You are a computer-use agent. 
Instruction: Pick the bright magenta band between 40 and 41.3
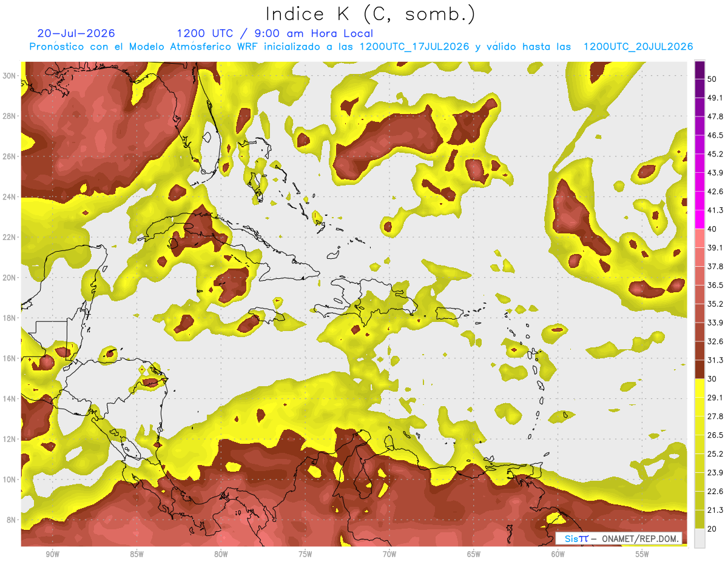point(699,219)
